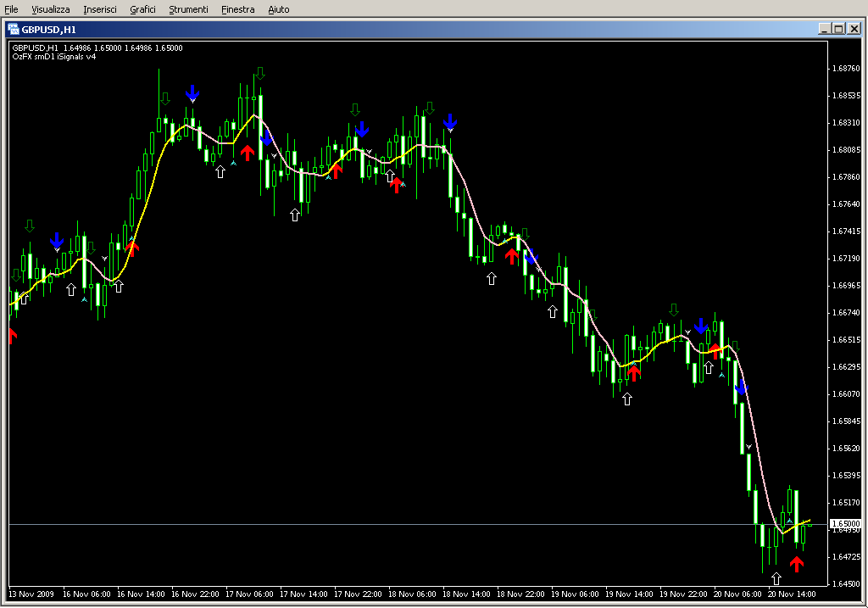Click price level 1.68085 on axis
The image size is (868, 608).
(x=846, y=150)
